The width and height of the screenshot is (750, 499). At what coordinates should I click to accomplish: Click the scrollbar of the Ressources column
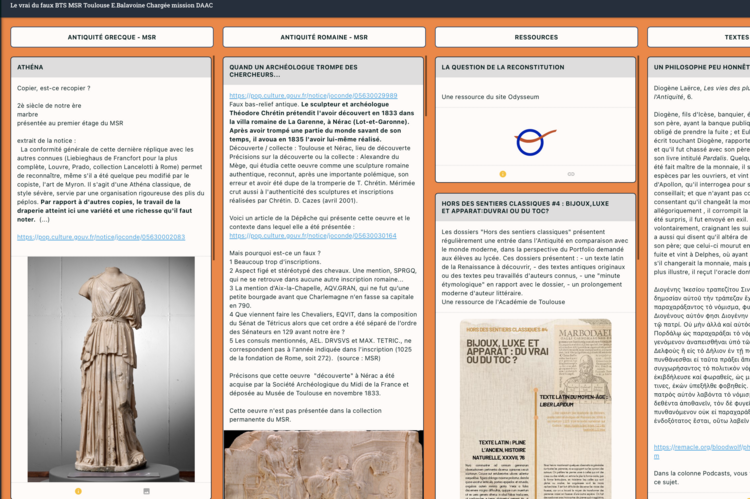click(x=638, y=158)
